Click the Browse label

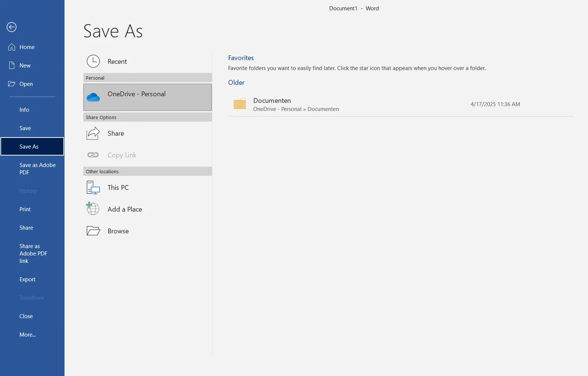click(118, 231)
